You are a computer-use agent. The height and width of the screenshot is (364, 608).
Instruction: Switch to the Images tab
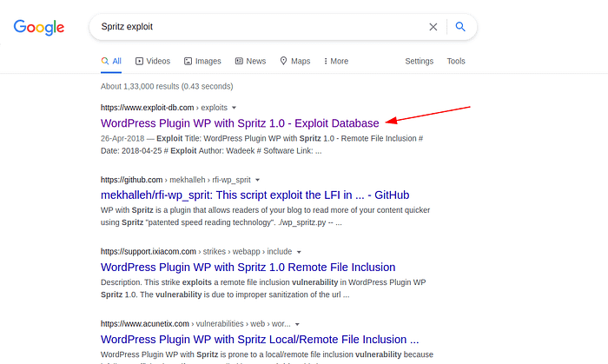[x=202, y=61]
